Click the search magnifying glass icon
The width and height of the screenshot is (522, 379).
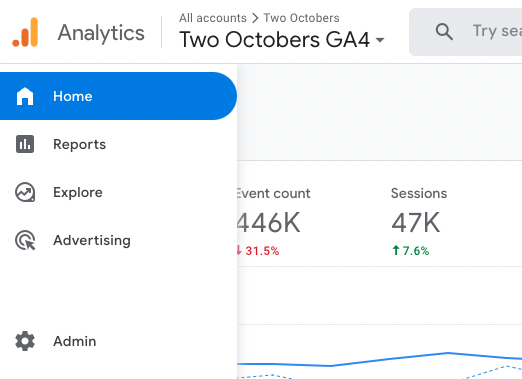click(x=444, y=32)
